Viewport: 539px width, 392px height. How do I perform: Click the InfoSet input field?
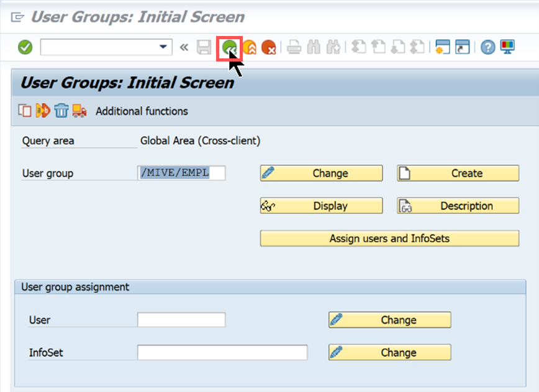pyautogui.click(x=222, y=352)
